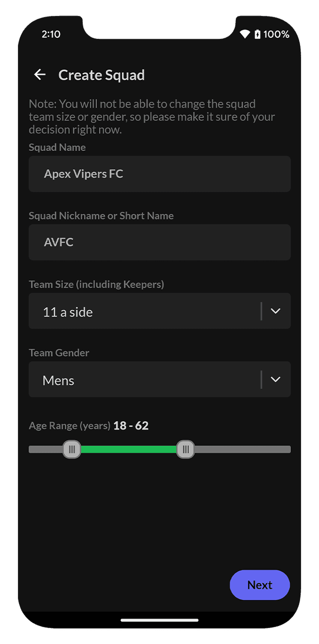Screen dimensions: 319x644
Task: Tap the Wi-Fi status icon
Action: (x=245, y=34)
